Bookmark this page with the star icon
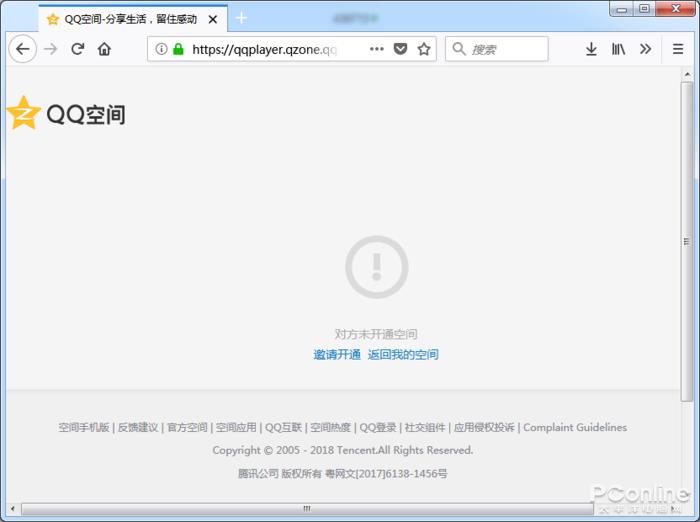Image resolution: width=700 pixels, height=522 pixels. coord(424,49)
